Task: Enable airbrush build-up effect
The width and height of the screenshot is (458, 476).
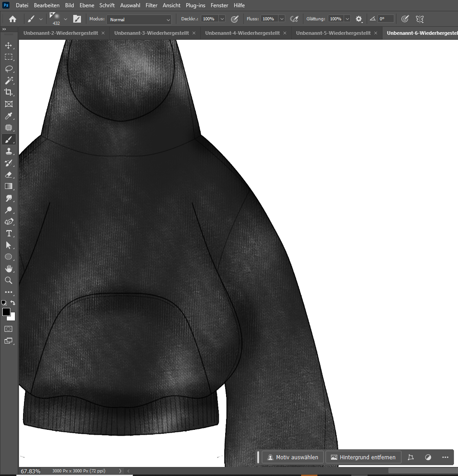Action: pos(294,19)
